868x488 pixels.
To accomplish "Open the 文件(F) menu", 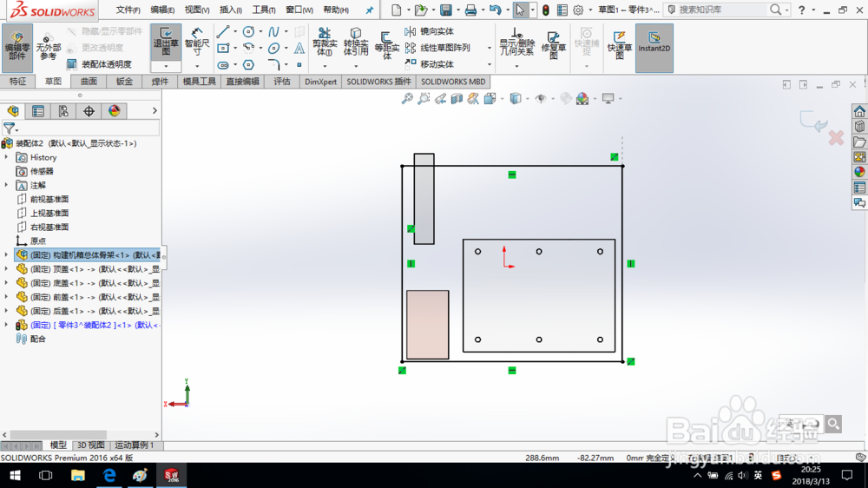I will (x=128, y=10).
